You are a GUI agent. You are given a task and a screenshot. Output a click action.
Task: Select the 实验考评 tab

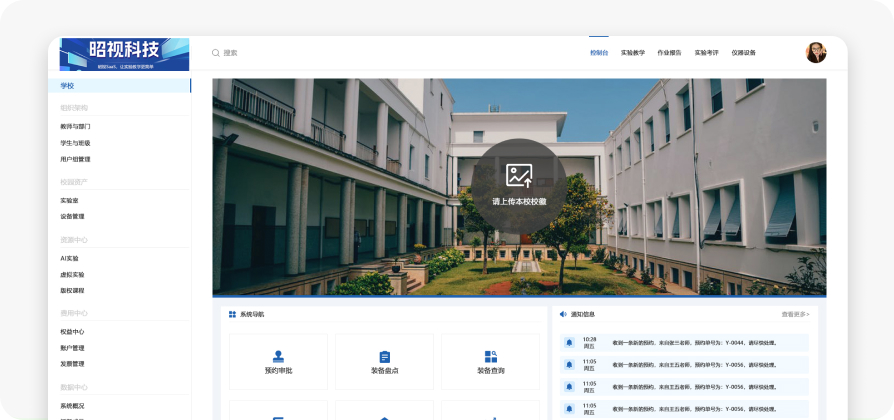pyautogui.click(x=706, y=53)
